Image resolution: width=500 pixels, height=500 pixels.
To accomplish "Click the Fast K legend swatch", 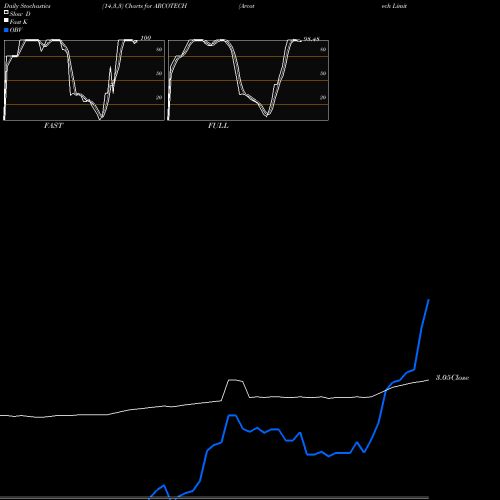I will click(x=6, y=21).
